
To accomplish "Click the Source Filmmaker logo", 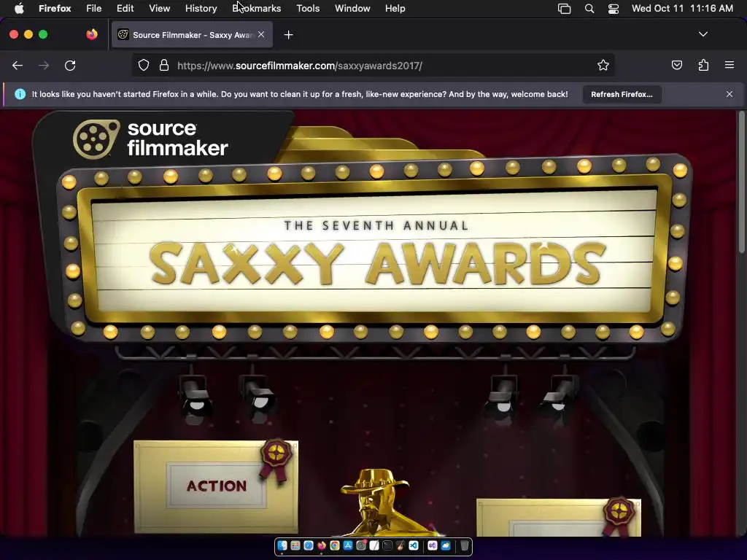I will point(150,139).
